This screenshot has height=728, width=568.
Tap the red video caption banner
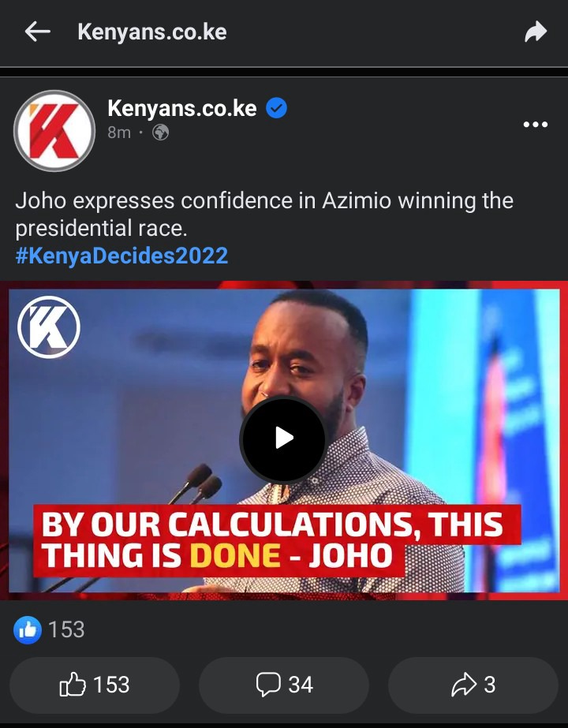[277, 540]
